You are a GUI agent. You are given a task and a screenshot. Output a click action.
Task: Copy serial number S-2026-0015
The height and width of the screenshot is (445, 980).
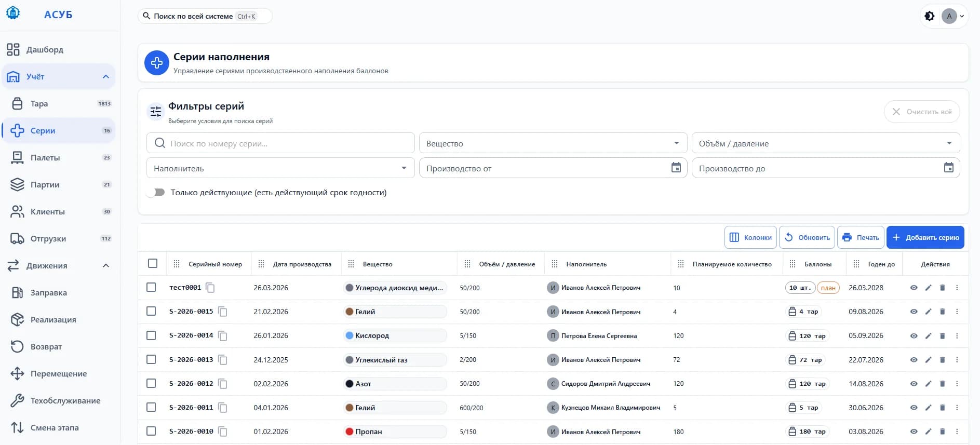point(223,312)
